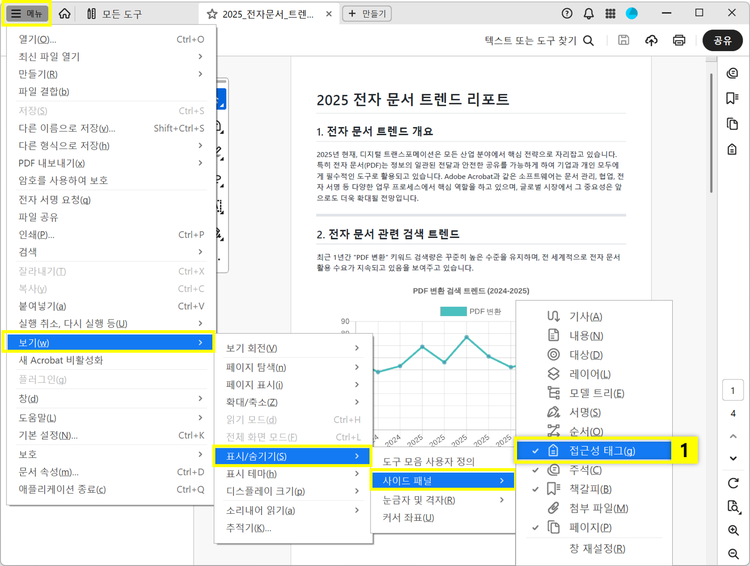The image size is (750, 566).
Task: Switch to the 2025_전자문서_트렌 document tab
Action: click(x=268, y=14)
